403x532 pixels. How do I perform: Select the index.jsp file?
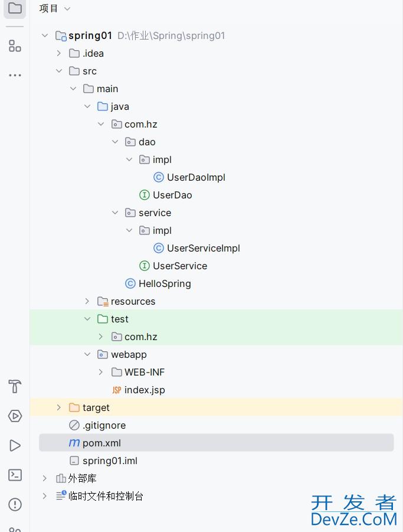(144, 390)
